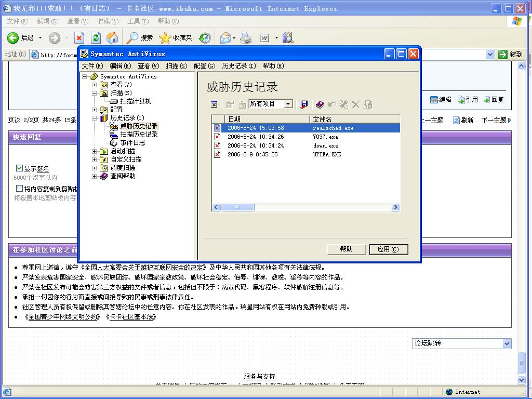Open the Back button history dropdown arrow
Viewport: 532px width, 399px height.
point(40,37)
